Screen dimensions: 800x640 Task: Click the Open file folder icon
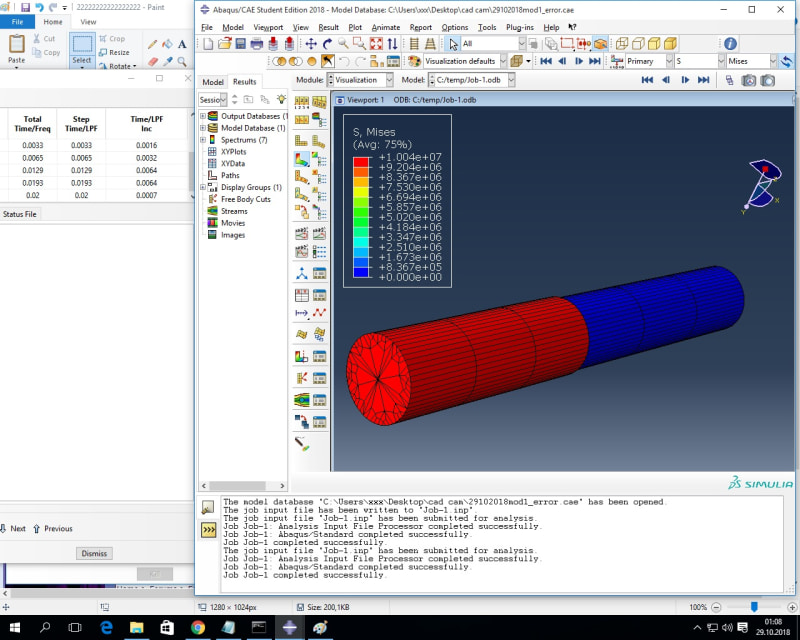tap(224, 44)
